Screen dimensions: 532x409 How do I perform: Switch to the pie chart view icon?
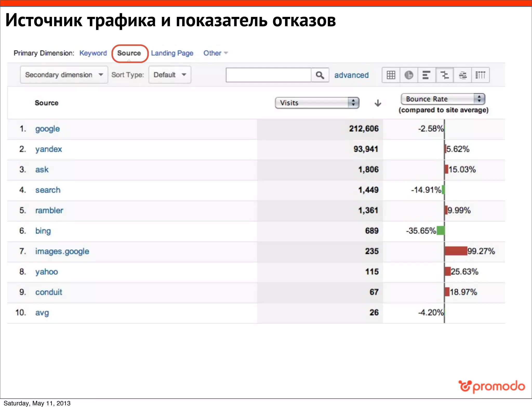click(409, 75)
